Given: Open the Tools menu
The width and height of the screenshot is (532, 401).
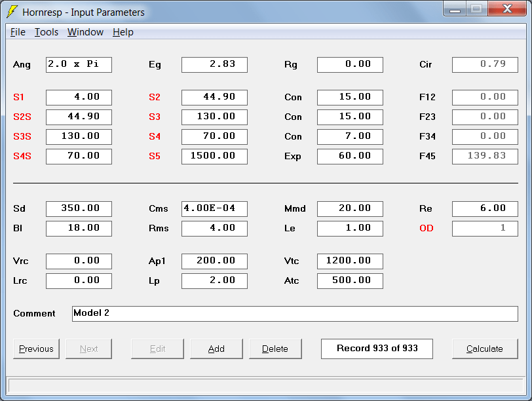Looking at the screenshot, I should click(47, 32).
